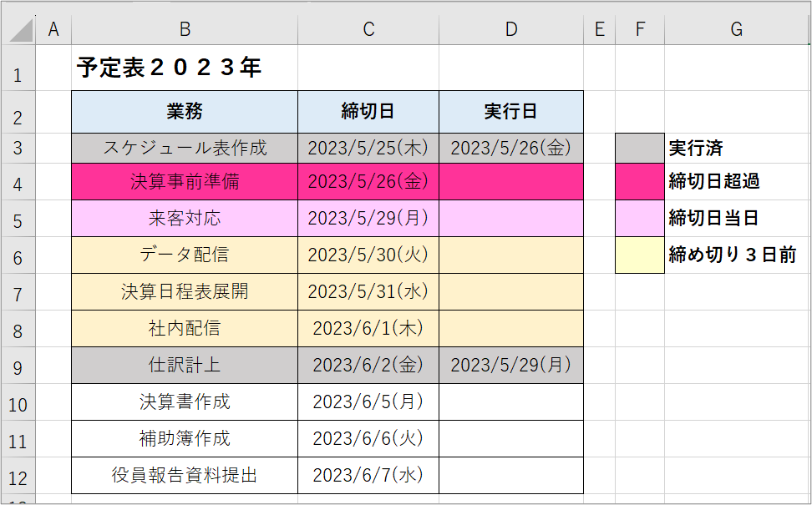Select the gray 実行済 legend swatch
812x505 pixels.
pos(640,149)
